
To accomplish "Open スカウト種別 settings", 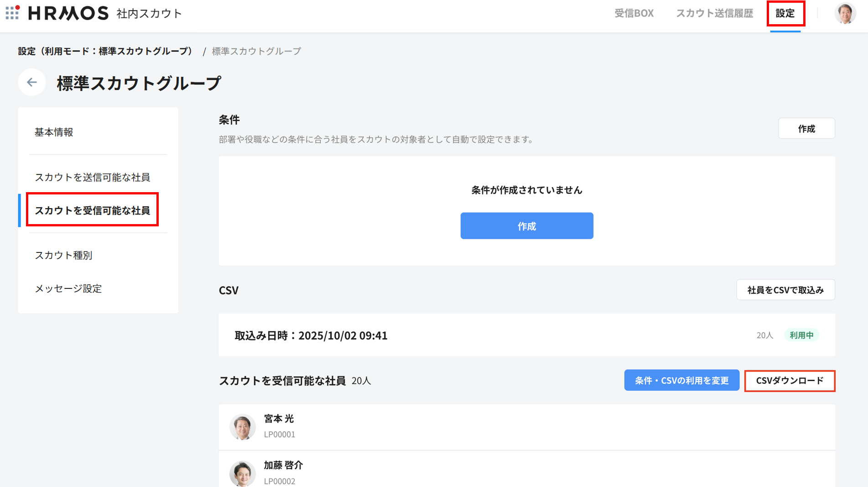I will coord(64,255).
